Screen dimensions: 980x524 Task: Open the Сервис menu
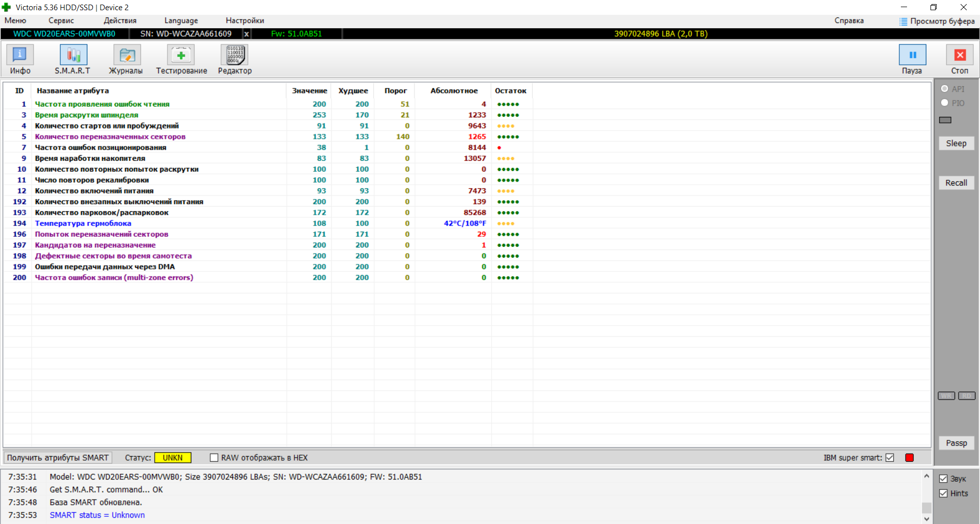pos(61,20)
